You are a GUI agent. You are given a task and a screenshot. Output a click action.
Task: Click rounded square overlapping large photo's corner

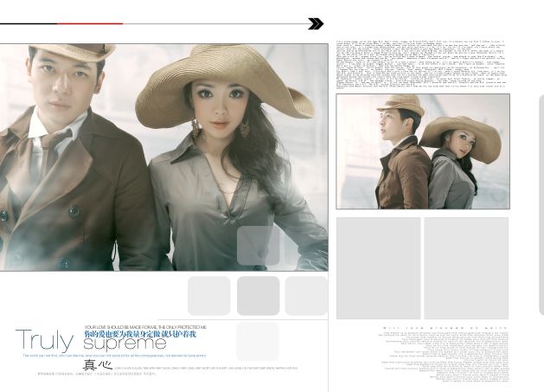pyautogui.click(x=258, y=246)
